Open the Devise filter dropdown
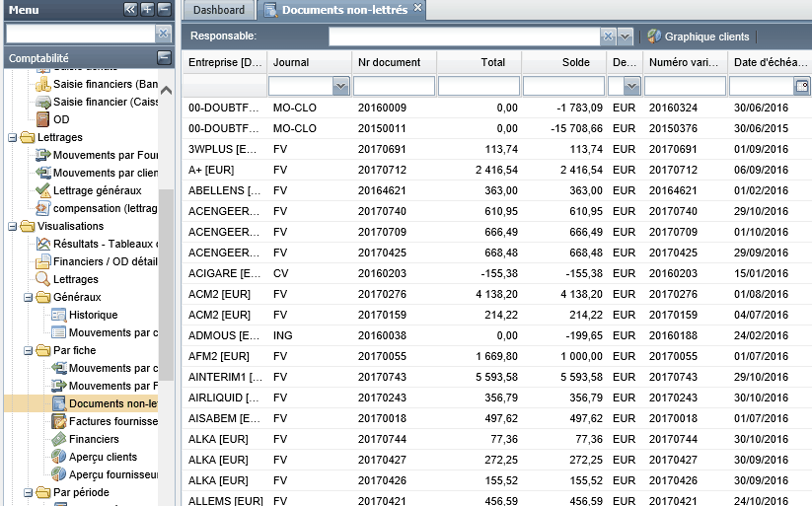This screenshot has width=812, height=506. coord(631,86)
